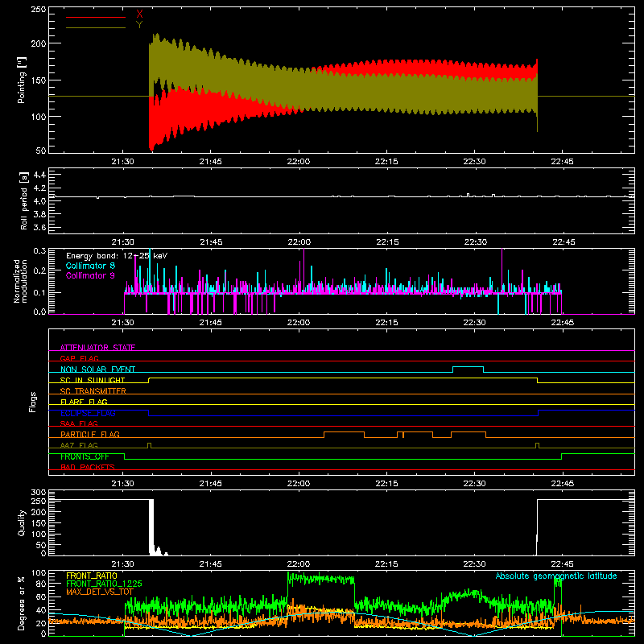The height and width of the screenshot is (644, 644).
Task: Click the GAP_FLAG label
Action: pos(79,358)
